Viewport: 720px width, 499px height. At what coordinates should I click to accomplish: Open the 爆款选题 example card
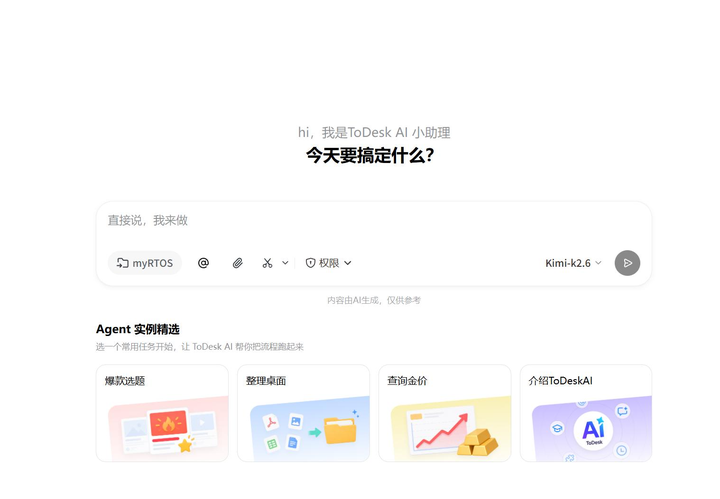pos(162,413)
